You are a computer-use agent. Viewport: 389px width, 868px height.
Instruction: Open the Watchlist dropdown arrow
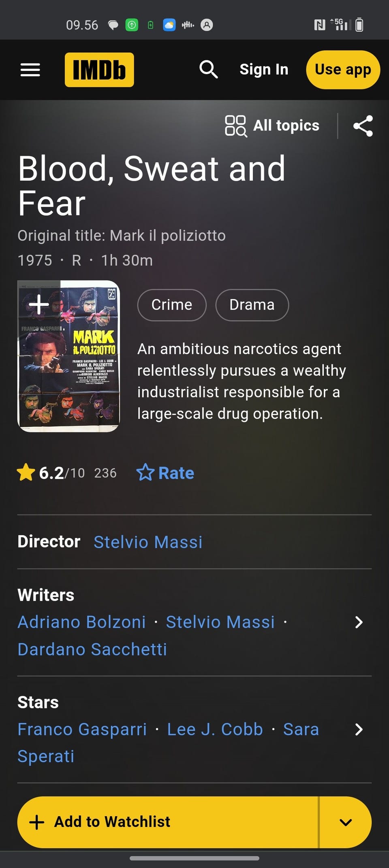(x=345, y=822)
